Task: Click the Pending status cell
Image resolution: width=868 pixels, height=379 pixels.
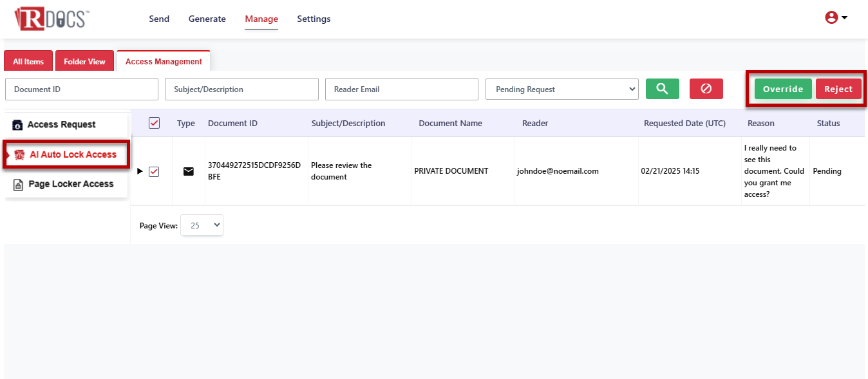Action: 827,171
